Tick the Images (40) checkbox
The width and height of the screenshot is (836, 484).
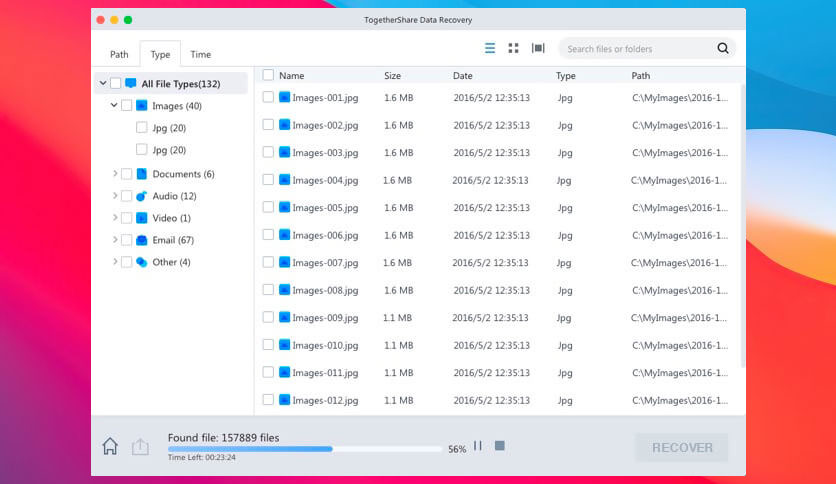pyautogui.click(x=126, y=106)
